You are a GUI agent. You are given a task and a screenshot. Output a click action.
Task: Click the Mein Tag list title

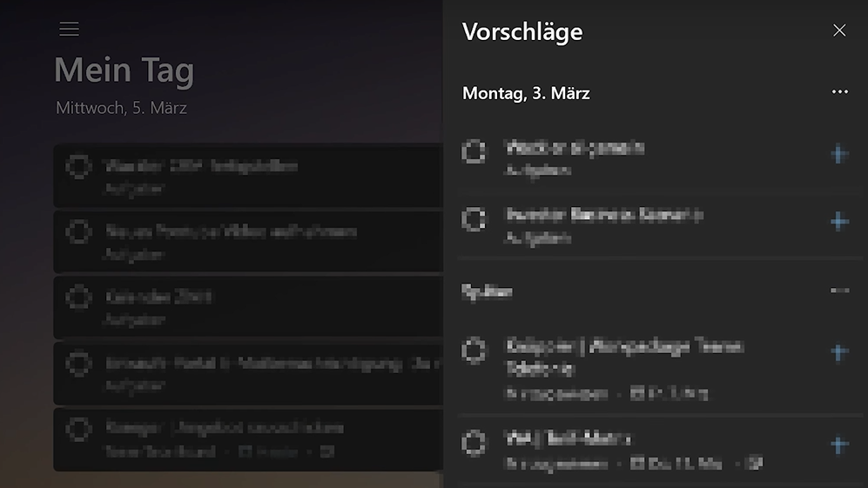pos(124,70)
